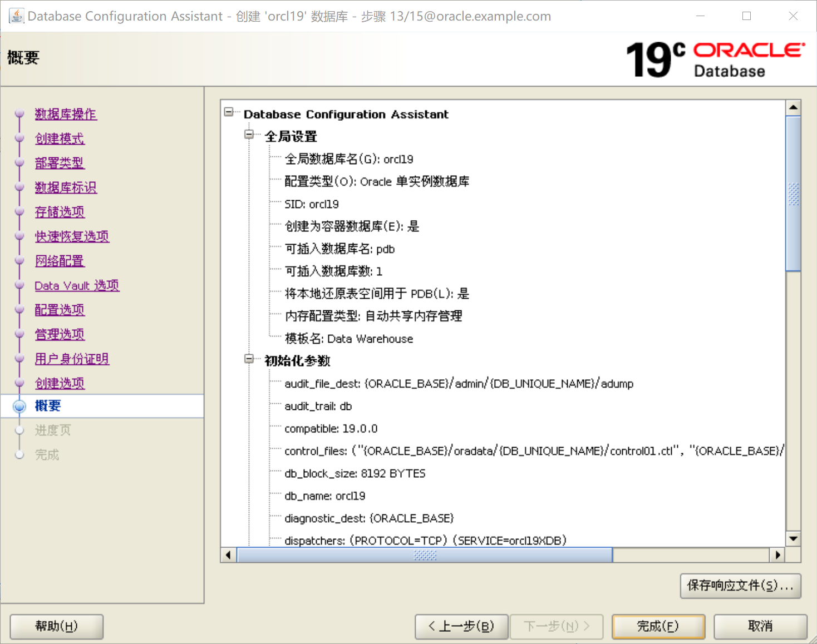Collapse the Database Configuration Assistant root node
This screenshot has height=644, width=817.
(229, 112)
